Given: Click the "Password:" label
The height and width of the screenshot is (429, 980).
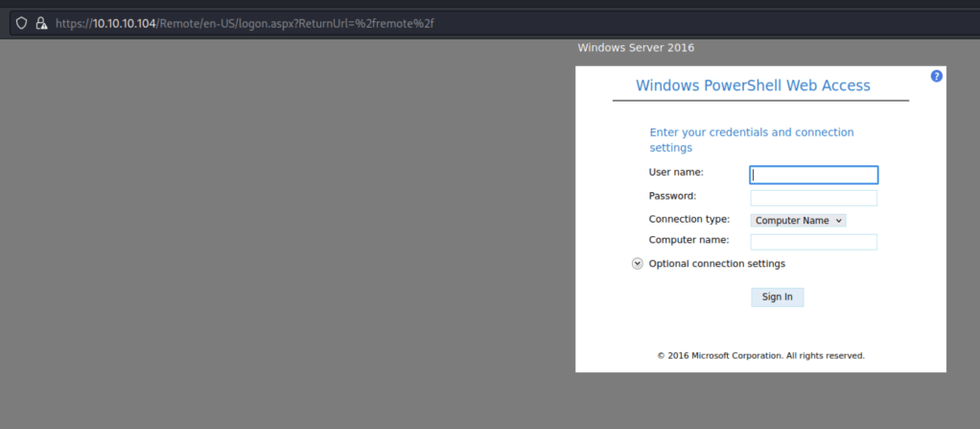Looking at the screenshot, I should pyautogui.click(x=672, y=196).
